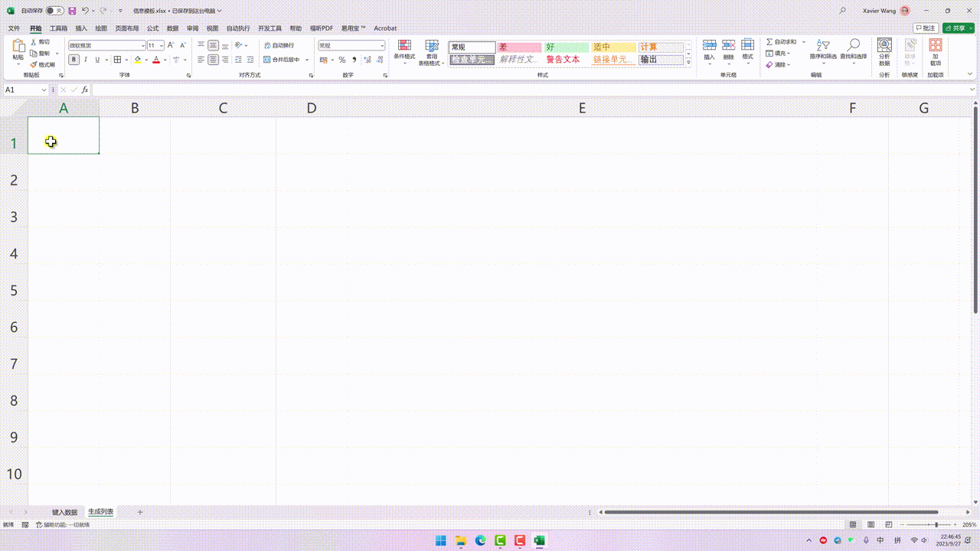Open the 公式 (Formulas) ribbon tab
Screen dimensions: 980x551
tap(152, 28)
